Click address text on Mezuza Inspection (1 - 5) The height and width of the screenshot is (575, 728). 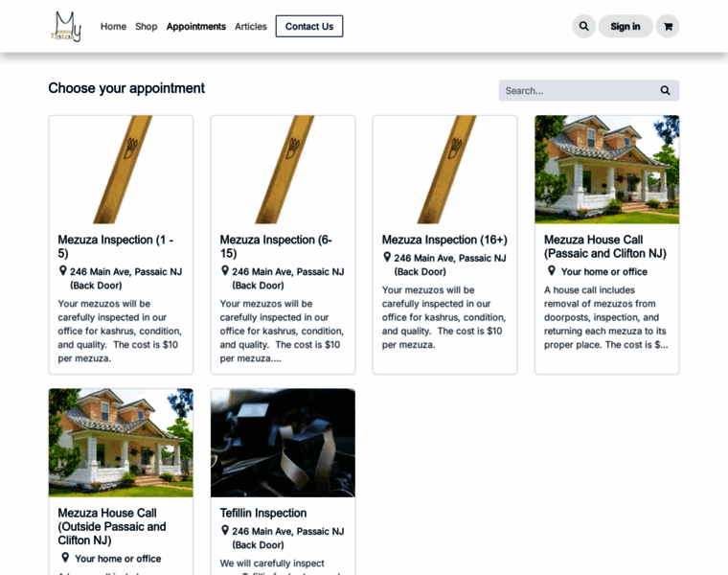click(x=125, y=278)
